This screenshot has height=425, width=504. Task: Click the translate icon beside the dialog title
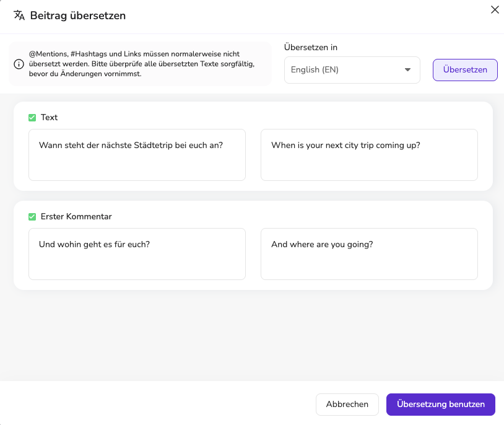(19, 15)
